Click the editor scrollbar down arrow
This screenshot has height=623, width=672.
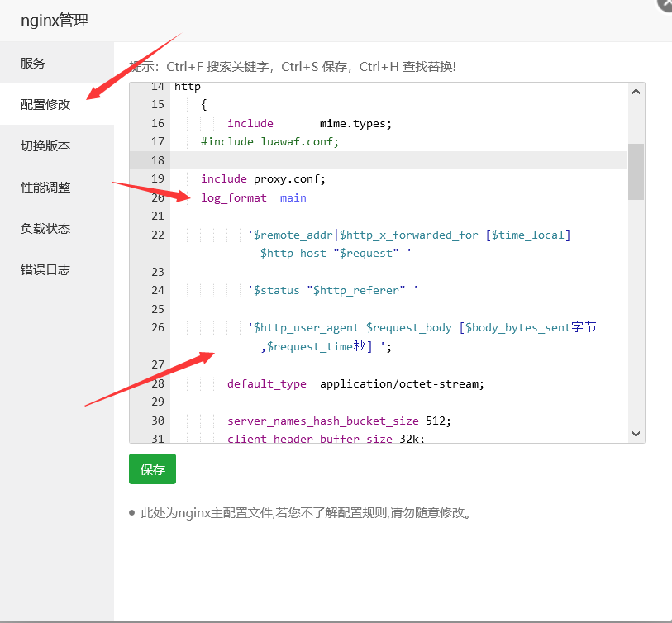636,434
